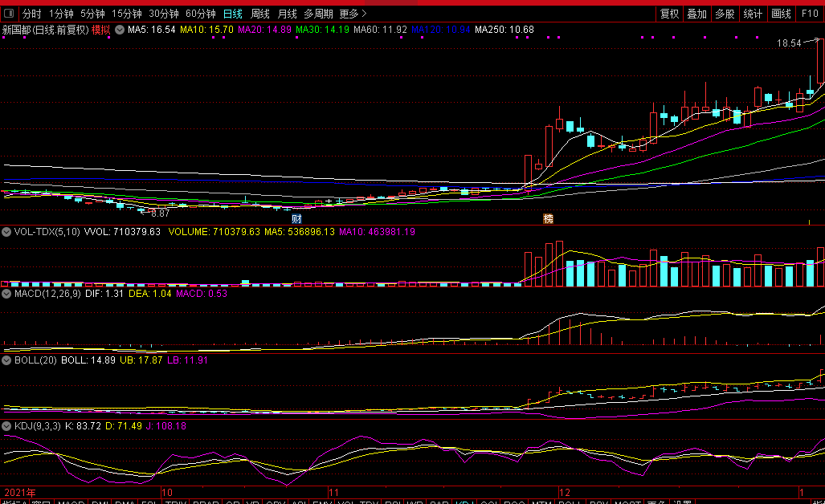This screenshot has width=825, height=504.
Task: Click the 叠加 overlay button
Action: [697, 14]
